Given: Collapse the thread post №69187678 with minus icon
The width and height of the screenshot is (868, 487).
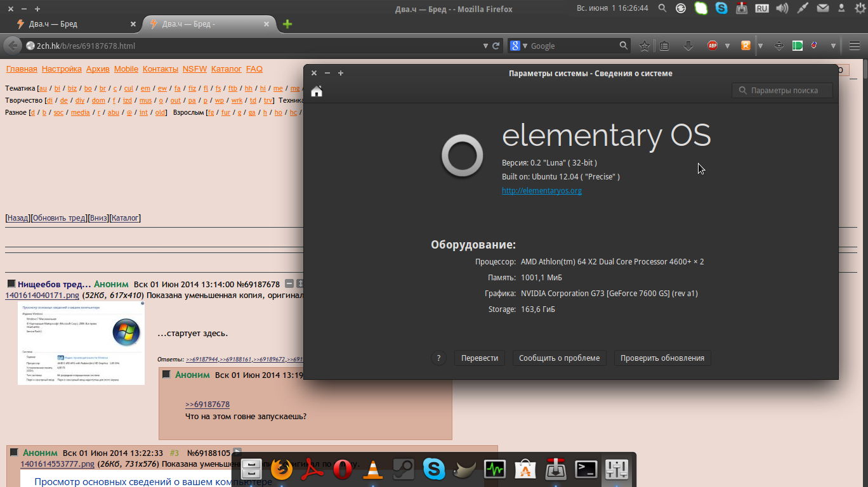Looking at the screenshot, I should pos(289,284).
